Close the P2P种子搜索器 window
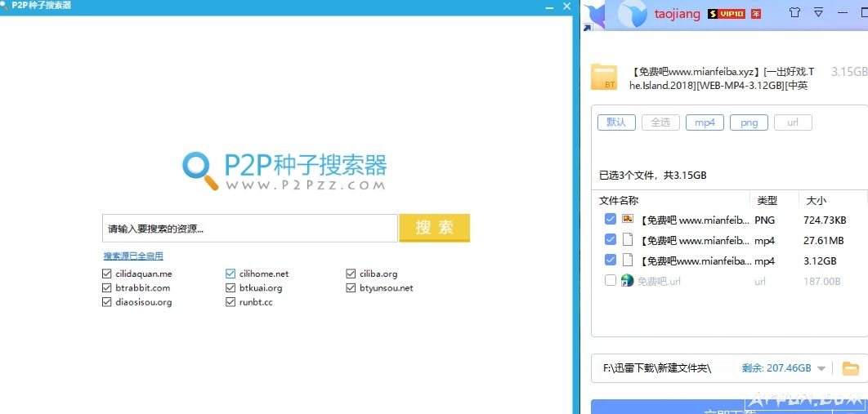868x414 pixels. coord(567,7)
